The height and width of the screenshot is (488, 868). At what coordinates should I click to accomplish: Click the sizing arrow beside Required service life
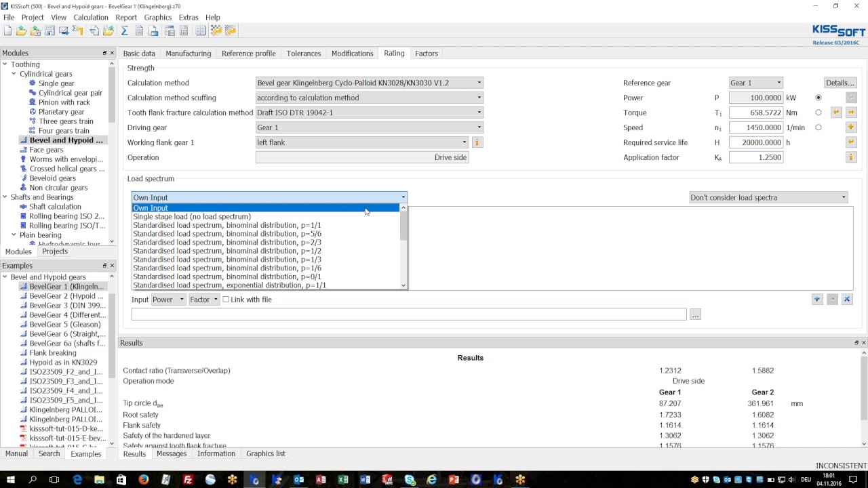[x=850, y=142]
